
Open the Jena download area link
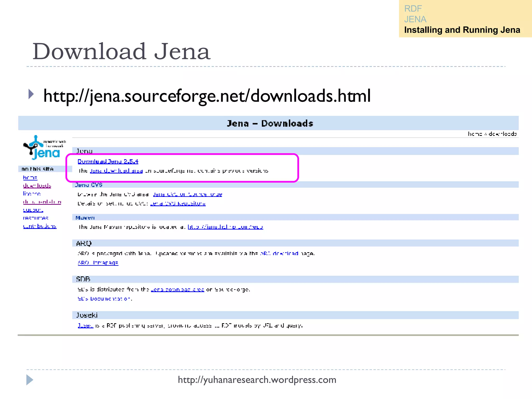point(116,171)
